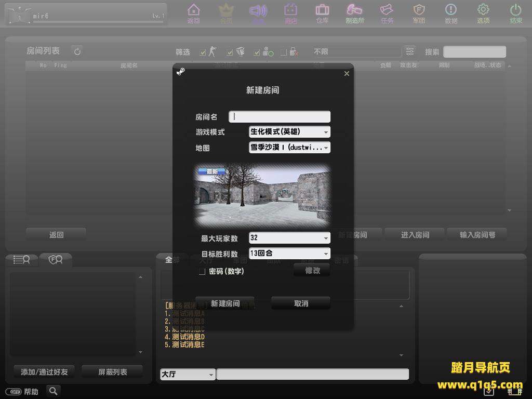Open the 军团 clan shield icon

419,10
